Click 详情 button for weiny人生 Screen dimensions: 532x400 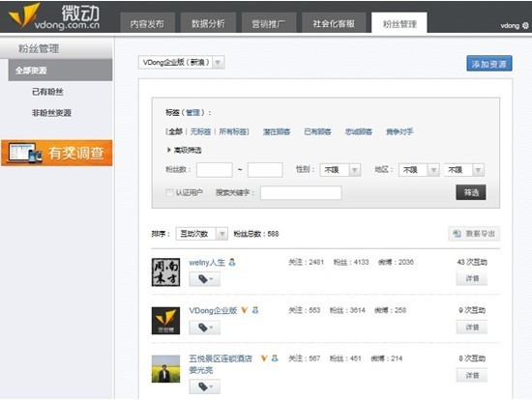tap(472, 278)
